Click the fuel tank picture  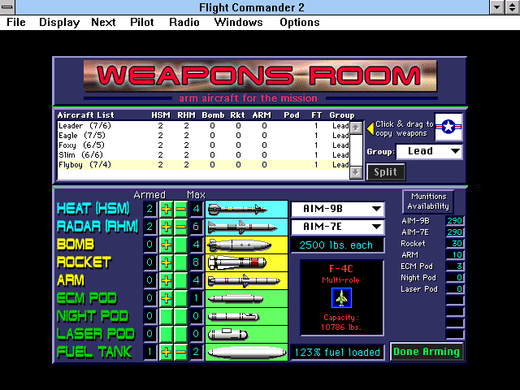[x=246, y=352]
